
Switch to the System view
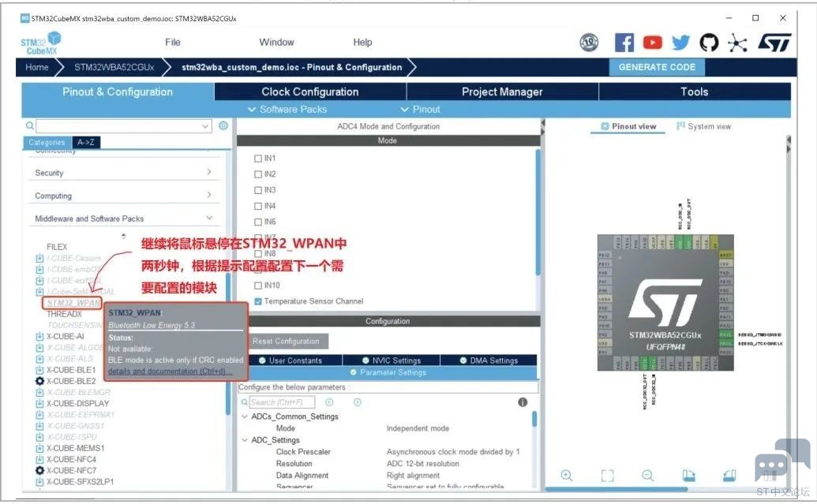tap(704, 126)
